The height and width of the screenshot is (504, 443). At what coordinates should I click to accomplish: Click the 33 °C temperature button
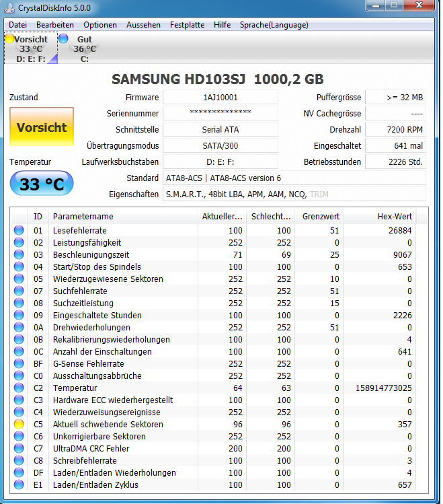(x=42, y=183)
